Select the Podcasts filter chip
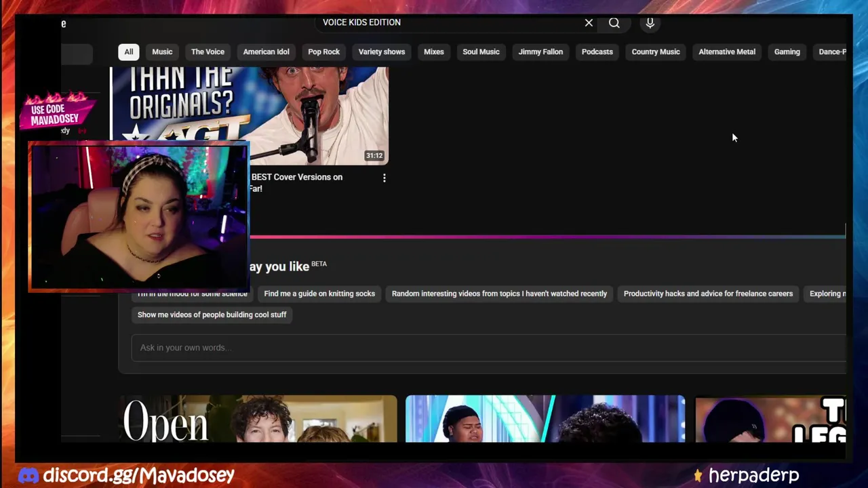 (597, 52)
